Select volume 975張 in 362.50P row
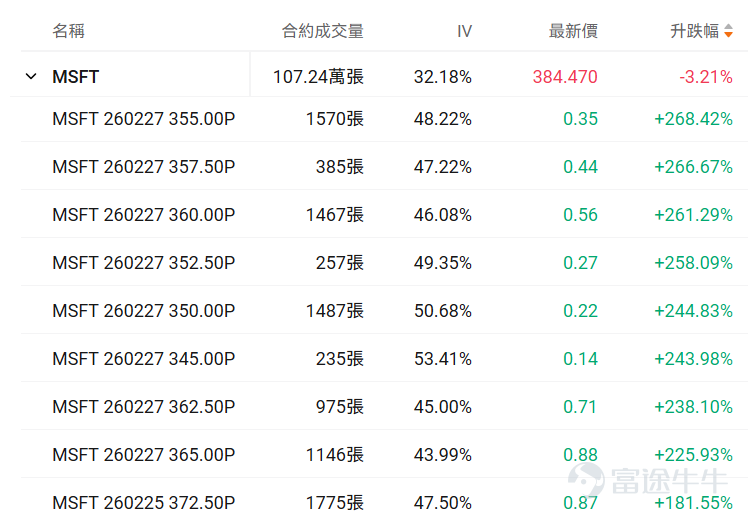748x517 pixels. [340, 407]
